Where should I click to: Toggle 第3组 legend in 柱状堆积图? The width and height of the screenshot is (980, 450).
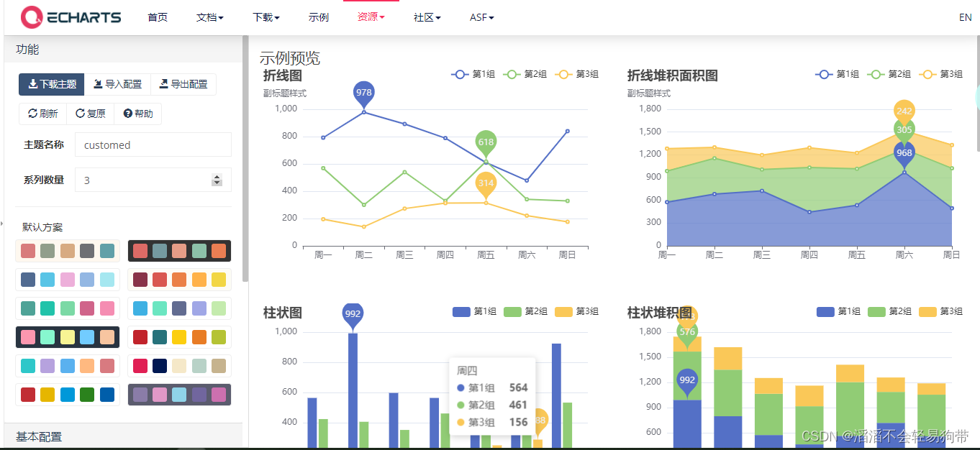pos(940,311)
